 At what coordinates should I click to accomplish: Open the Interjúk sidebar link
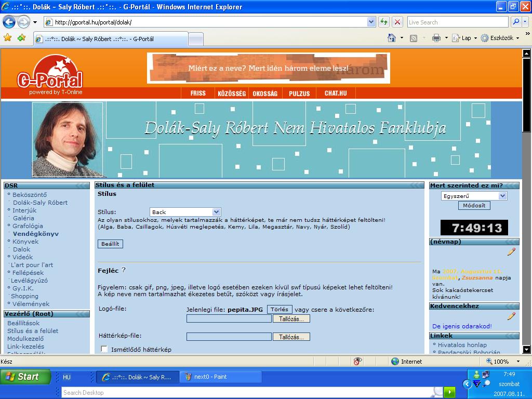click(24, 210)
